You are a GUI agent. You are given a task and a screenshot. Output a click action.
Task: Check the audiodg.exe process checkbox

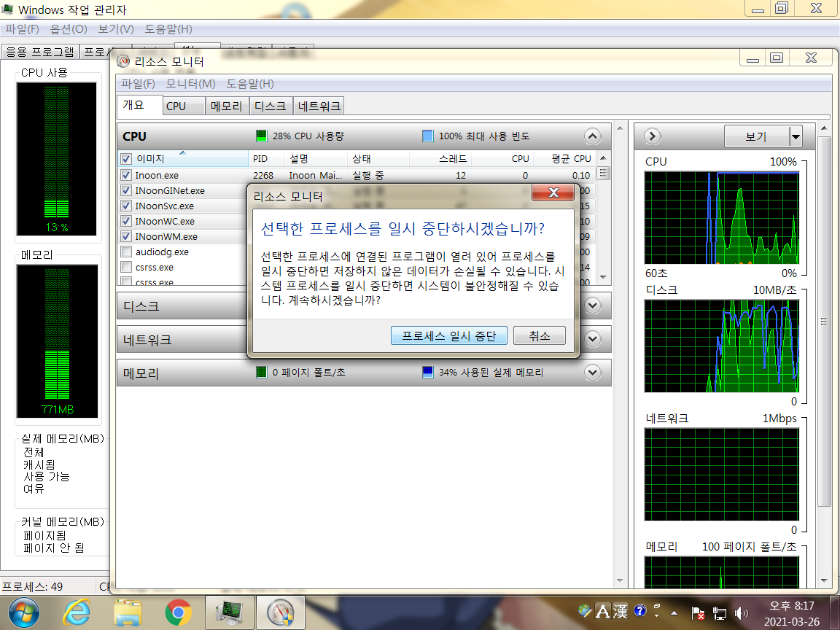coord(126,252)
